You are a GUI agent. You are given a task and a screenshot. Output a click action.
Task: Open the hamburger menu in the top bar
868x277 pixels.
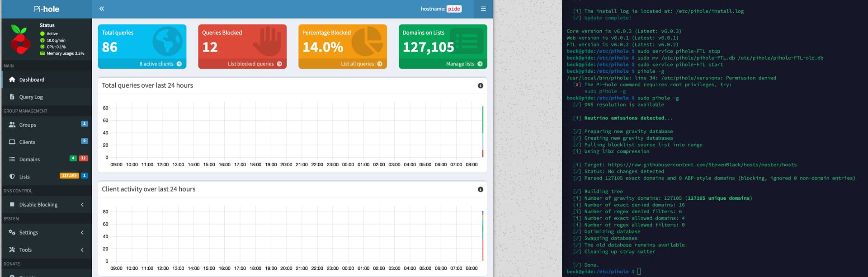[483, 9]
